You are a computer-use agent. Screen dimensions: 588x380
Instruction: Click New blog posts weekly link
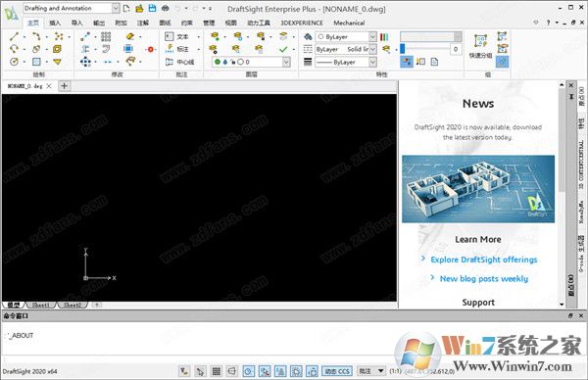tap(484, 278)
